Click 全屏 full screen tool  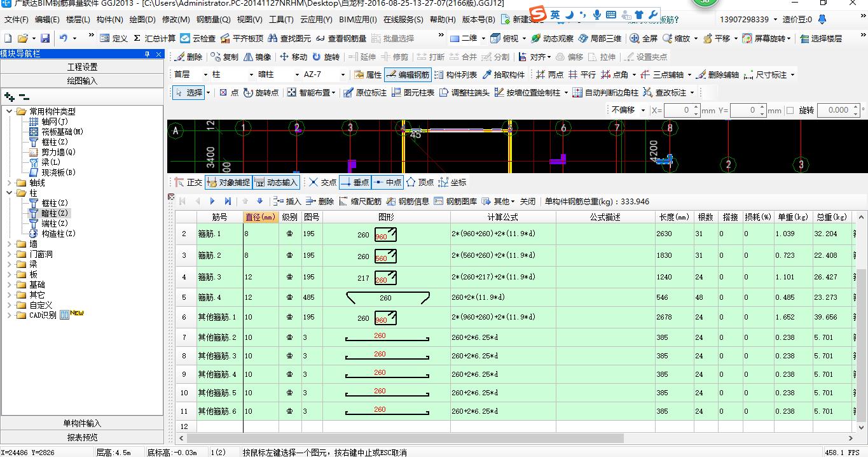click(644, 38)
